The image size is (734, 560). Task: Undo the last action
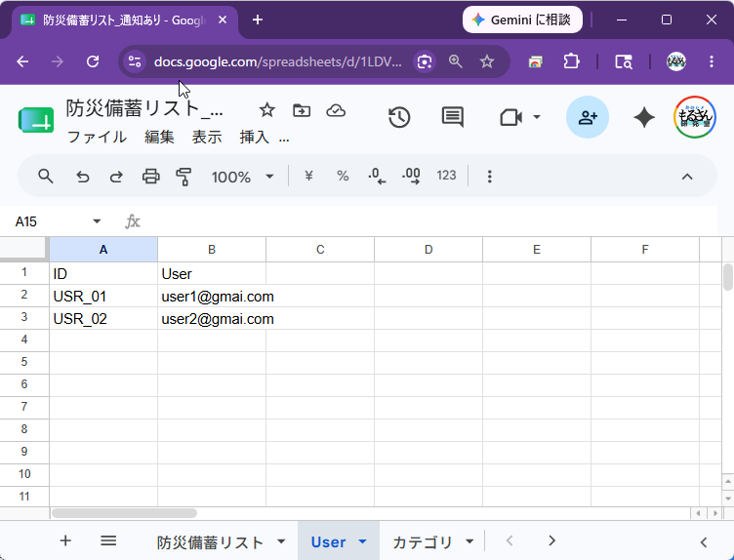point(83,177)
